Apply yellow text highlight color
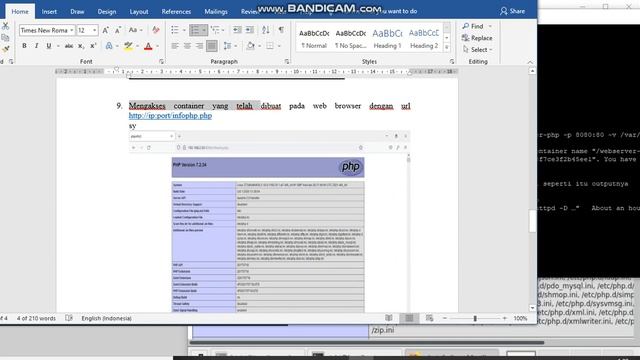This screenshot has height=360, width=640. pos(128,46)
